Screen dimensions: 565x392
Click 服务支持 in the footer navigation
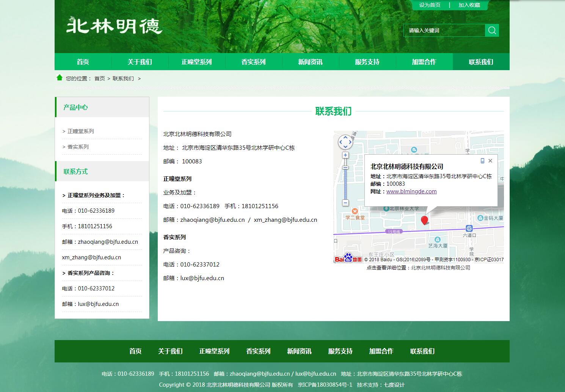point(340,351)
